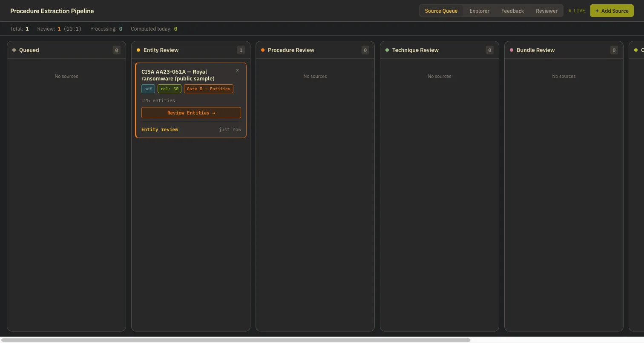This screenshot has width=644, height=343.
Task: Click the Completed today: 0 stat
Action: [154, 29]
